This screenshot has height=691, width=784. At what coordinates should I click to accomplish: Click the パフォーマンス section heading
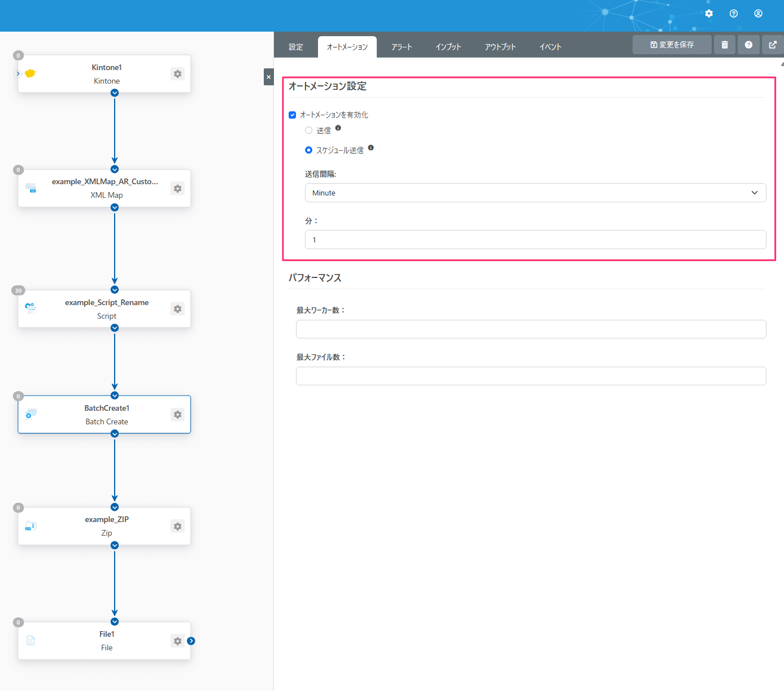pos(315,278)
